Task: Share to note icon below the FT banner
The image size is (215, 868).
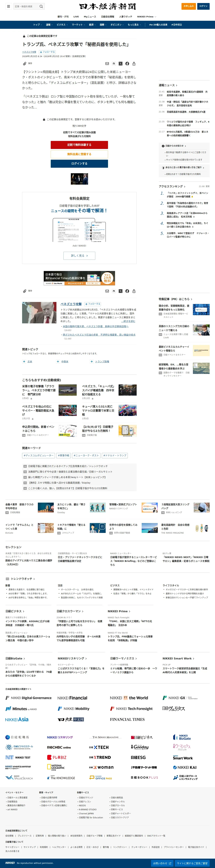Action: 114,291
